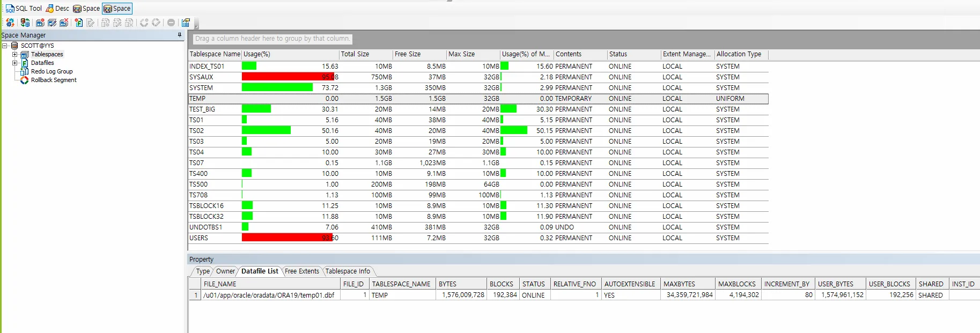Click the grayed round minus icon in toolbar
The width and height of the screenshot is (980, 333).
point(171,23)
